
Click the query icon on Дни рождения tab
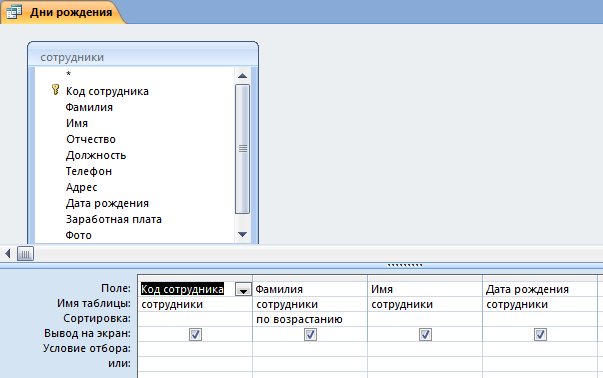14,12
